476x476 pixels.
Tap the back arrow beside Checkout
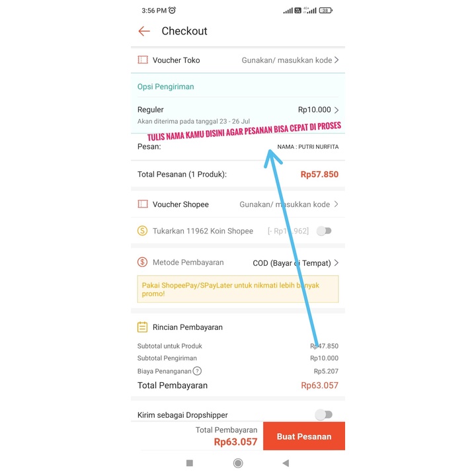[144, 31]
